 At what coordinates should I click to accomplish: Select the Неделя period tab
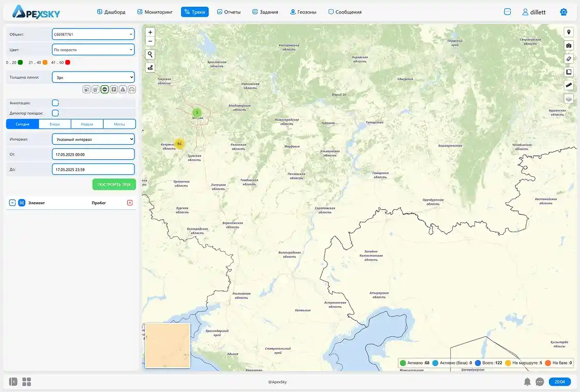click(x=87, y=124)
